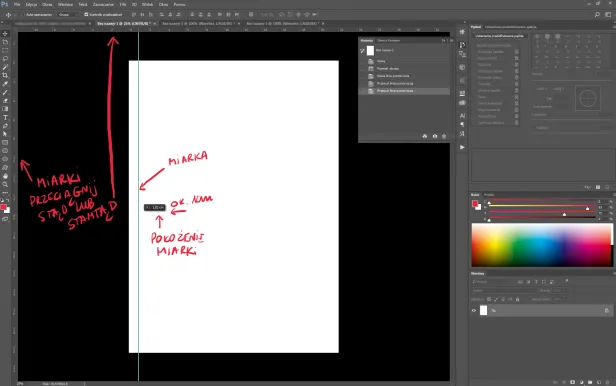Click the yellow (Y) slider in Color panel

tap(542, 211)
